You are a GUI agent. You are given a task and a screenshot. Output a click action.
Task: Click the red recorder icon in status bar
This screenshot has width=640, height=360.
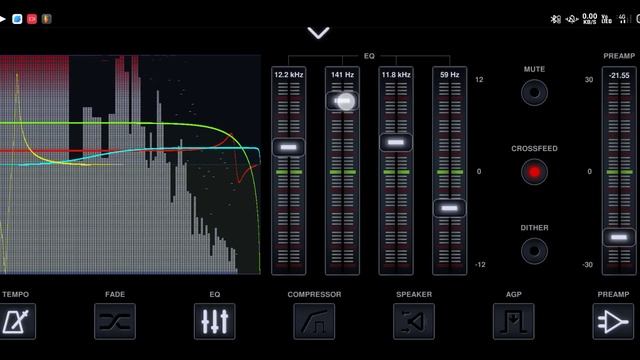tap(32, 19)
